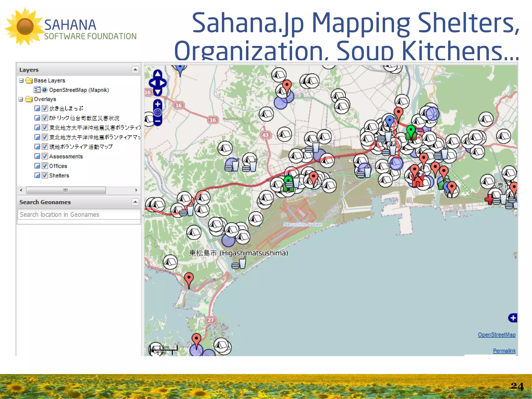Screen dimensions: 532x399
Task: Select the Base Layers tree label
Action: click(49, 81)
